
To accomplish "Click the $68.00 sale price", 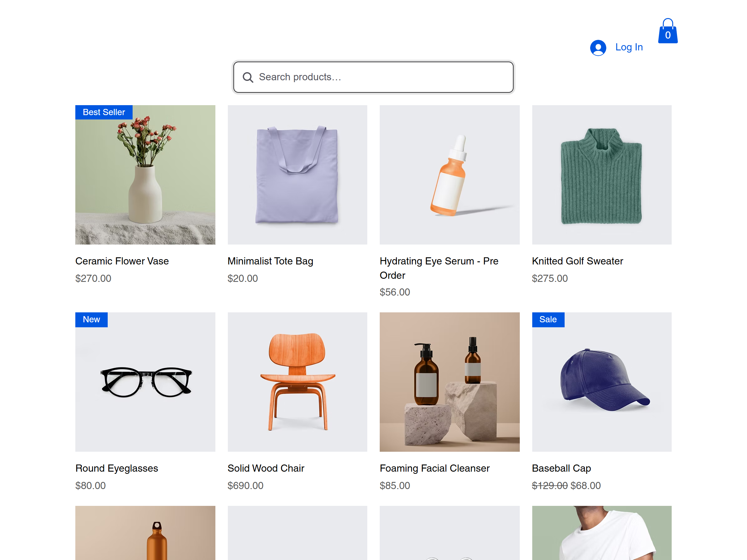I will pyautogui.click(x=585, y=486).
